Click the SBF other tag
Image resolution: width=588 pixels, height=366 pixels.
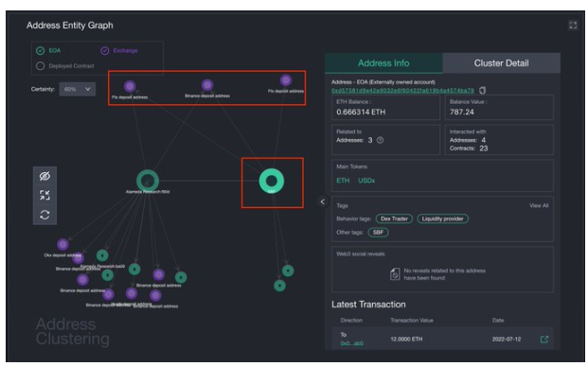pos(378,233)
